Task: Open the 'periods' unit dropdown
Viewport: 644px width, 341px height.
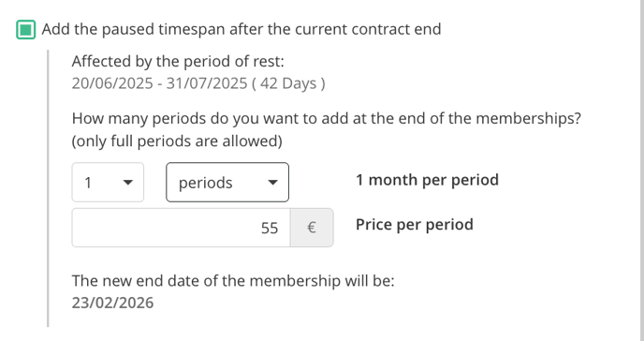Action: 227,183
